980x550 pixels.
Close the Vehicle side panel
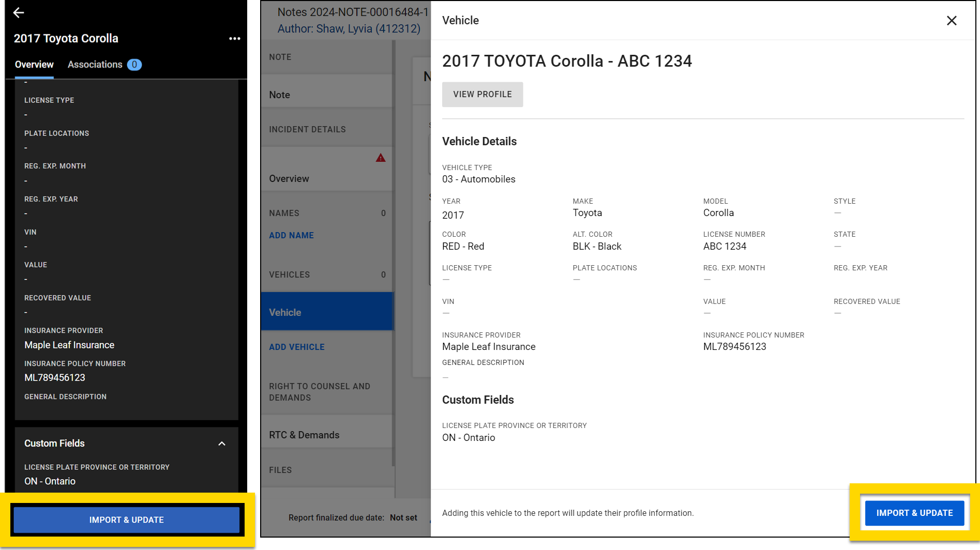tap(952, 21)
